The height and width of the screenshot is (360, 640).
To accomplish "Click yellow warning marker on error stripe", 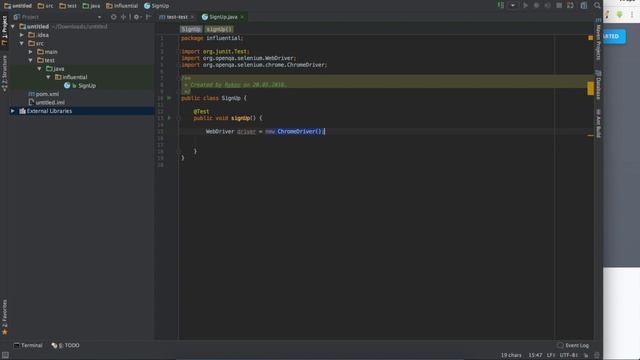I will pos(591,89).
